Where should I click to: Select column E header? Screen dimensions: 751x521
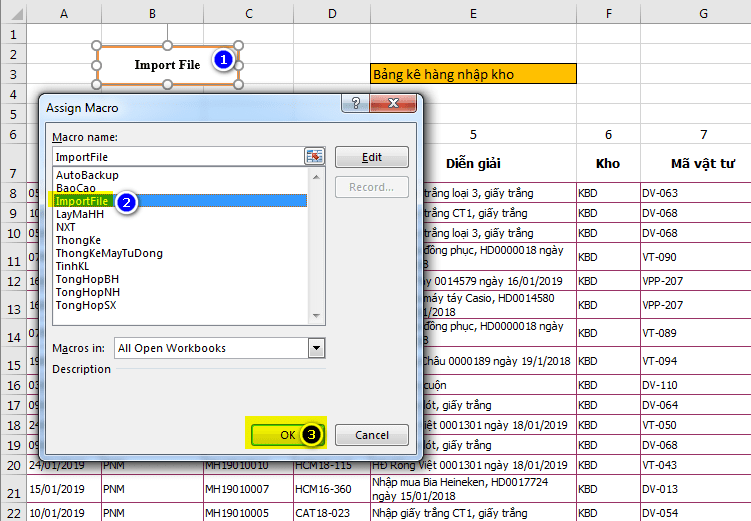point(473,13)
